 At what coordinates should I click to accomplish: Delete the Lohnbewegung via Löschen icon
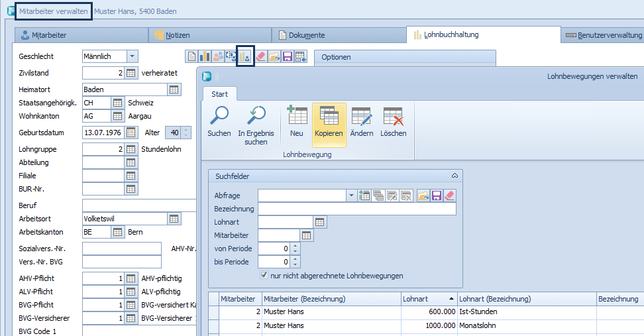(x=393, y=117)
